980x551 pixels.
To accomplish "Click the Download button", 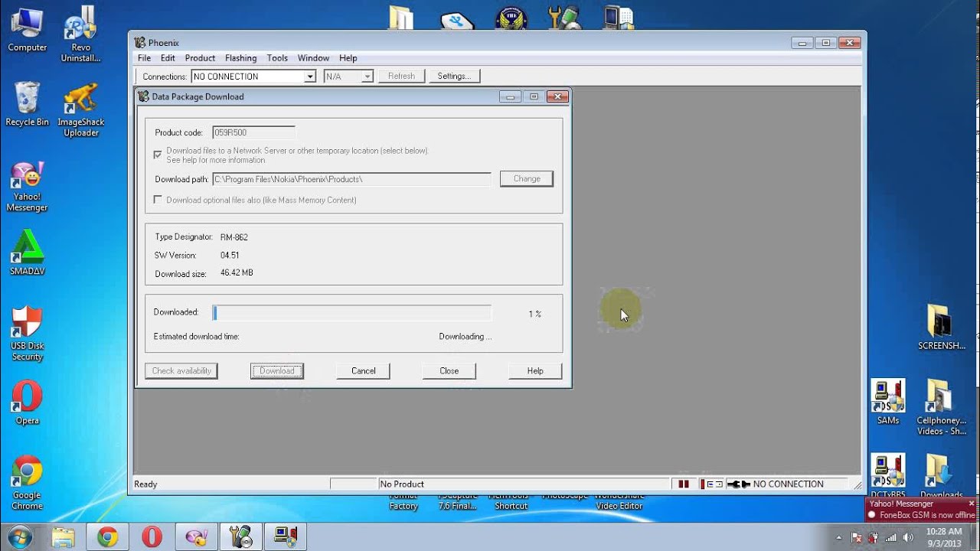I will pos(277,370).
